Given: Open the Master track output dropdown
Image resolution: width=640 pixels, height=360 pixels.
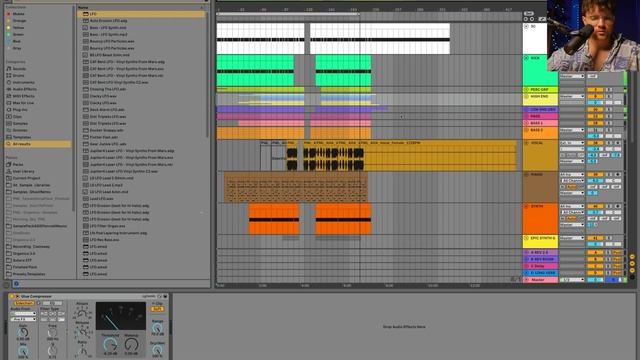Looking at the screenshot, I should (x=571, y=280).
